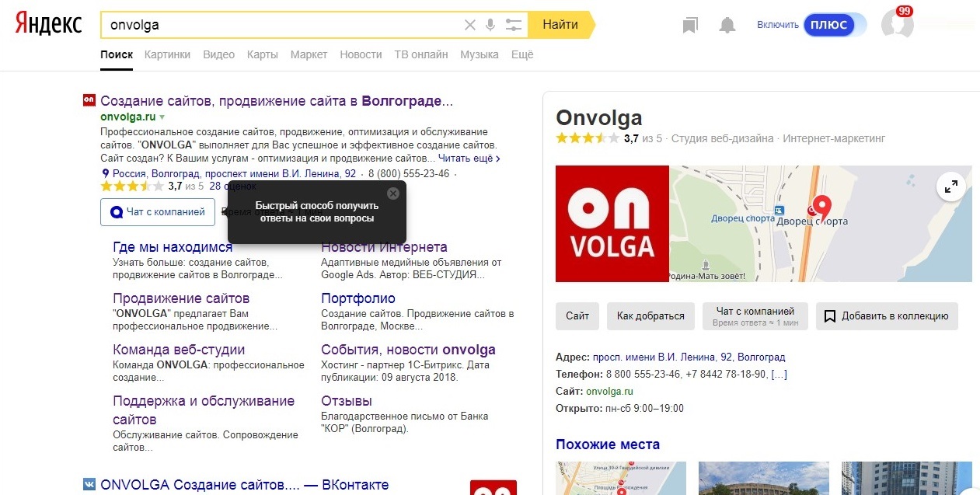The height and width of the screenshot is (495, 980).
Task: Open VK icon next to ВКонтакте result
Action: (89, 484)
